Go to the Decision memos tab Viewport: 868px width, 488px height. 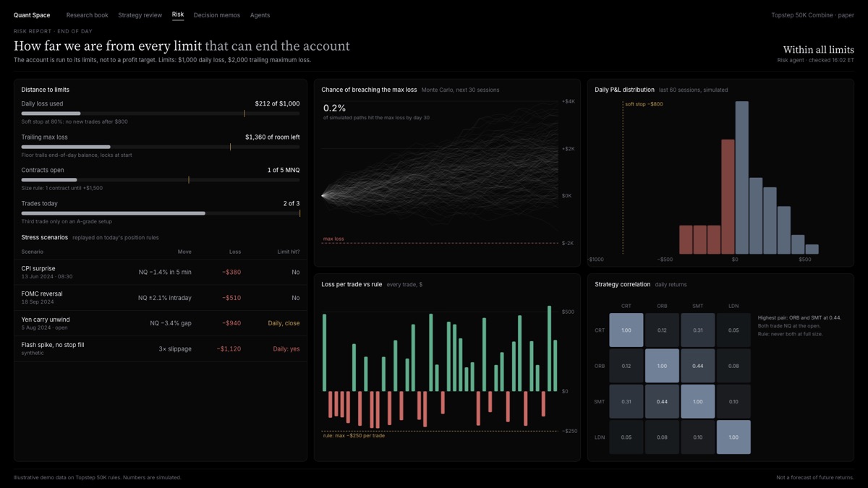click(x=217, y=15)
